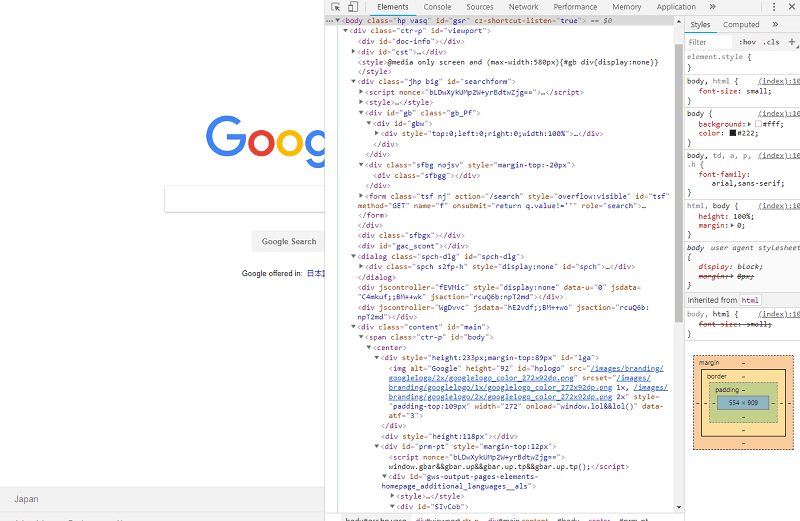
Task: Show more DevTools tabs via chevron
Action: 710,7
